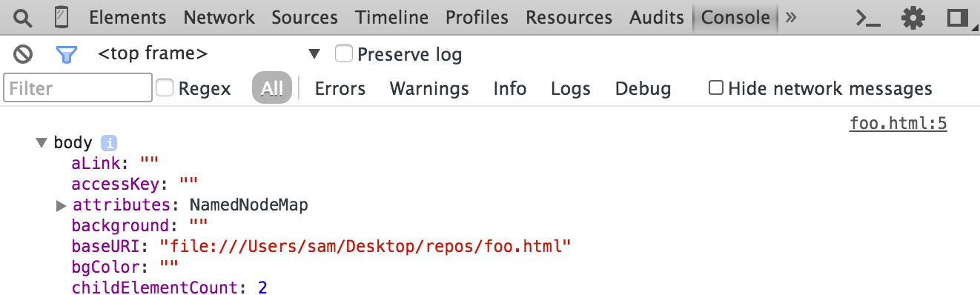
Task: Clear the console with the ban icon
Action: point(24,54)
